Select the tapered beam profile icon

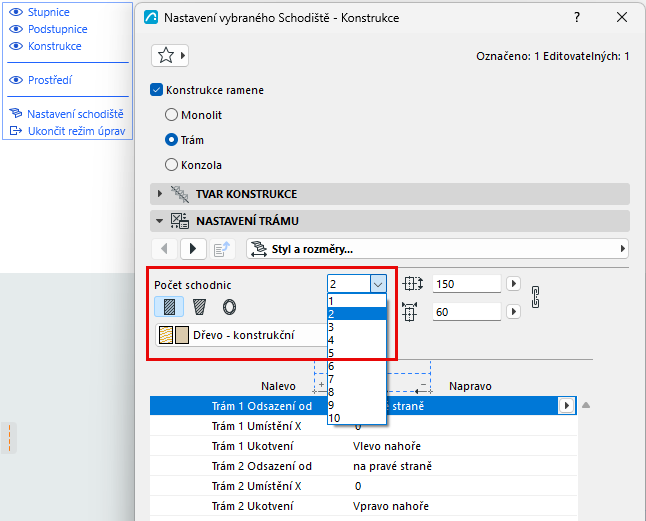pyautogui.click(x=199, y=307)
